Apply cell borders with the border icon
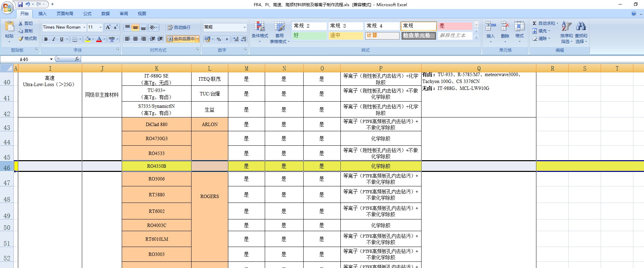The height and width of the screenshot is (268, 644). coord(75,39)
